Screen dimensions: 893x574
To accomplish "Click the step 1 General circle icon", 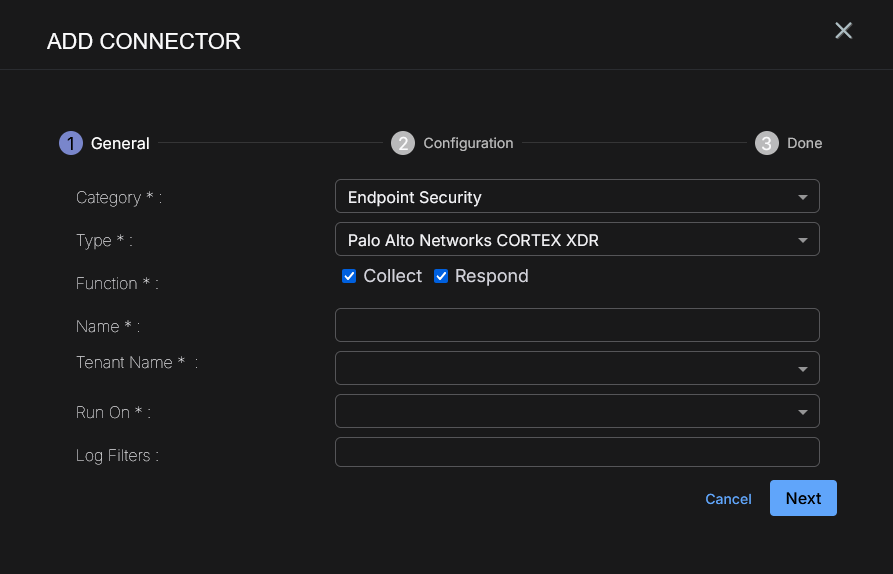I will tap(70, 143).
